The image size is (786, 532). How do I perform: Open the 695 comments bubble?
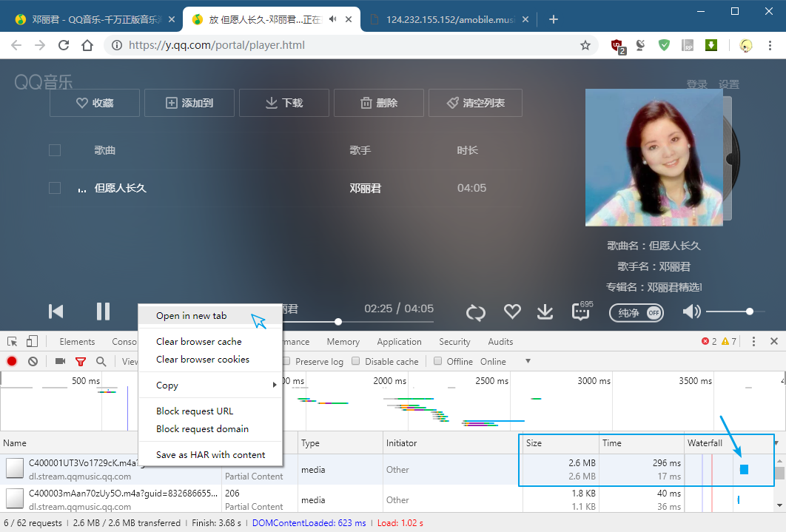[x=582, y=311]
